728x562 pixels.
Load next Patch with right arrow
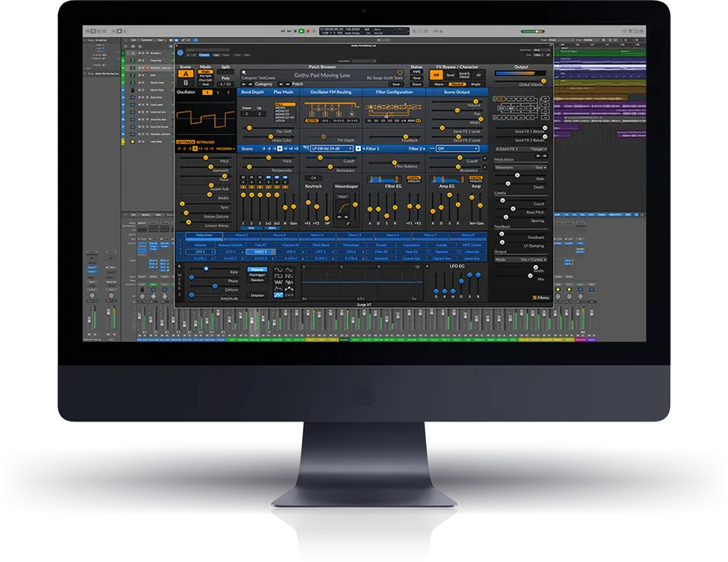point(288,84)
